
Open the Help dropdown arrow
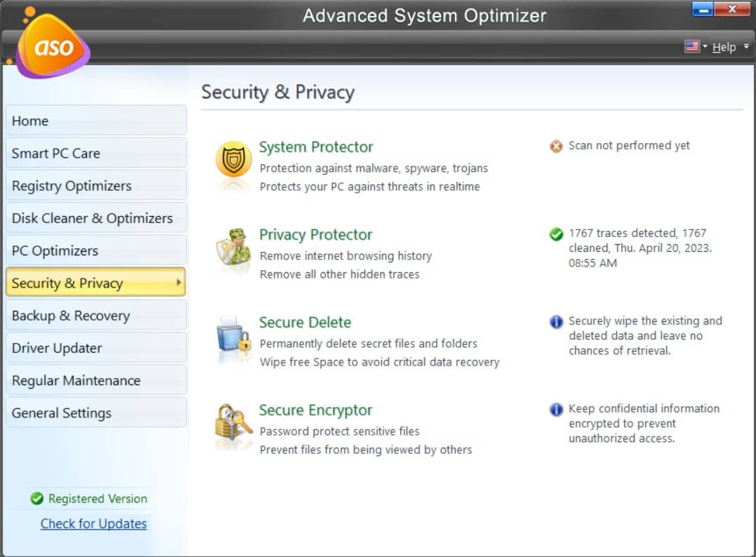pos(745,46)
